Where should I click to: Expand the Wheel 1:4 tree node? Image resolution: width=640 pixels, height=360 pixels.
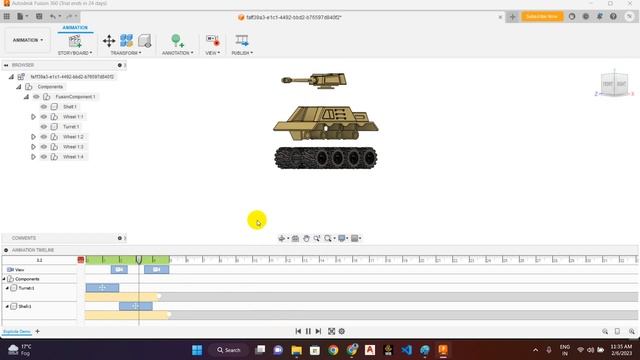(33, 157)
